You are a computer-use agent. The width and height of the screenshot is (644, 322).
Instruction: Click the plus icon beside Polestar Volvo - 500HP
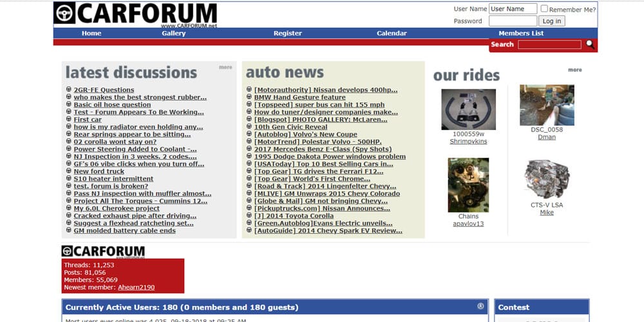coord(249,141)
